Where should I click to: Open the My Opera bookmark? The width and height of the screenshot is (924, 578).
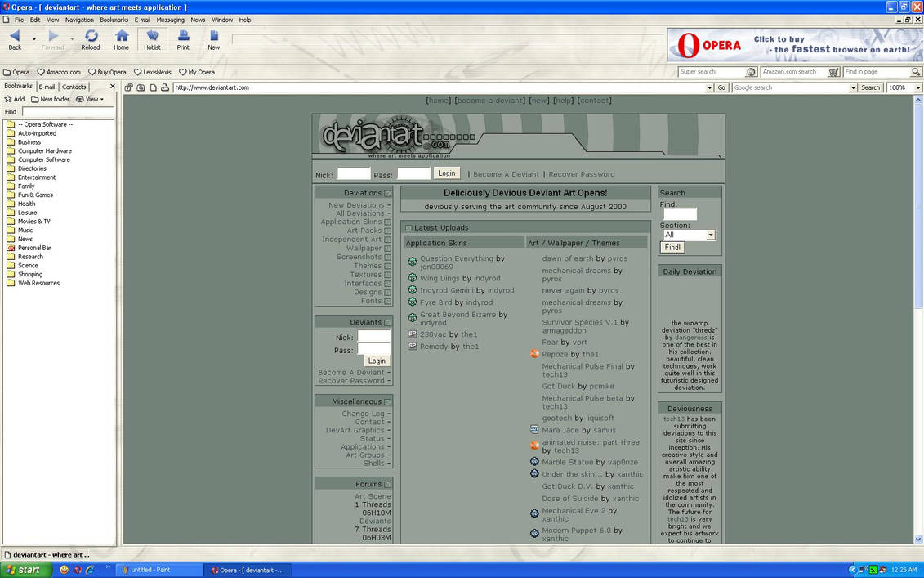click(197, 72)
